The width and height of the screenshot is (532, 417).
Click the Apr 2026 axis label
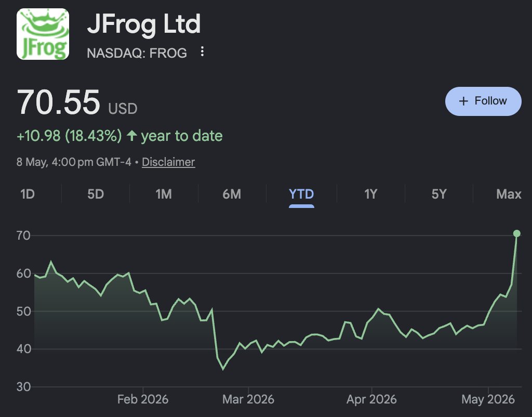[x=371, y=399]
